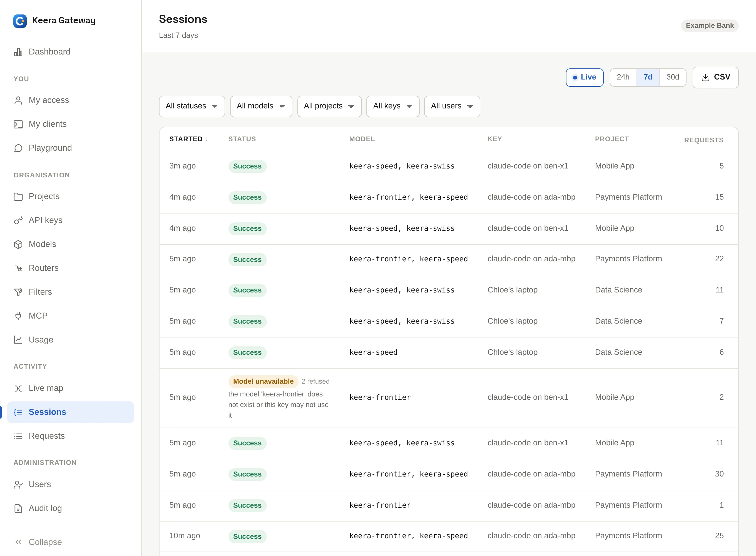Navigate to Audit log
This screenshot has width=756, height=556.
[x=71, y=508]
